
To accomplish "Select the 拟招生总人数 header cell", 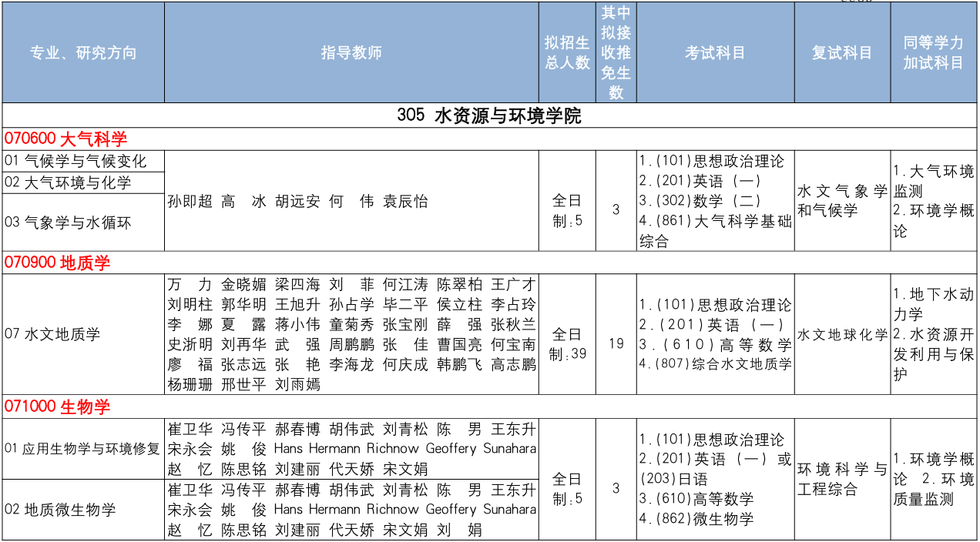I will (x=567, y=52).
